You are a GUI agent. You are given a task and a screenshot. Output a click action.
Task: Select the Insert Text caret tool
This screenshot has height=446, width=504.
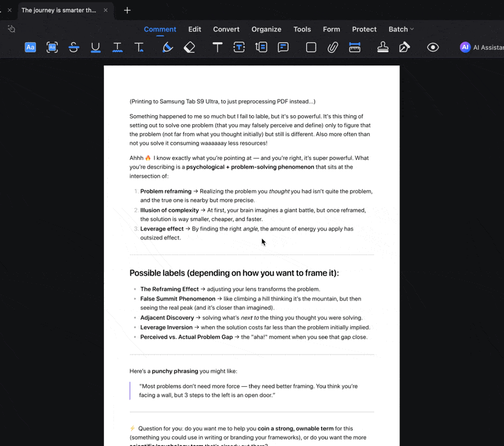[x=139, y=47]
